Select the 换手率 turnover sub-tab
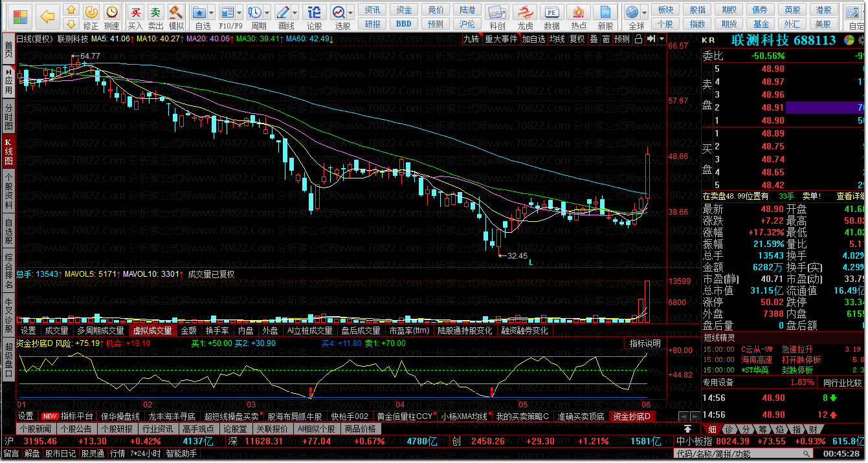The width and height of the screenshot is (868, 463). (217, 330)
